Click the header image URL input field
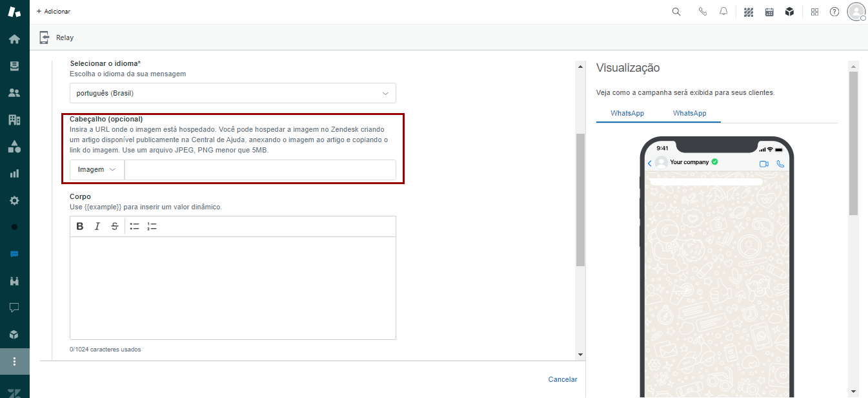 pos(259,170)
